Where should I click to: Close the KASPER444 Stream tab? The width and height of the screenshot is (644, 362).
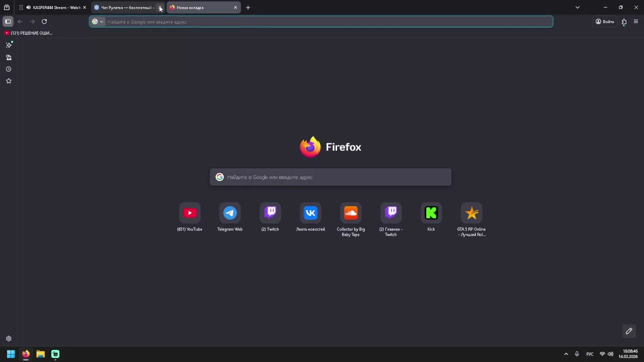click(x=85, y=8)
